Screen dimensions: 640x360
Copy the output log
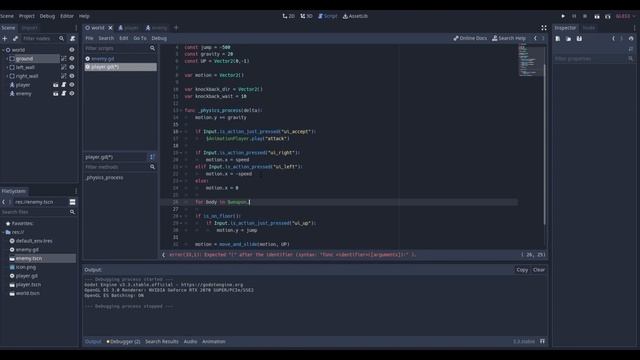[x=522, y=270]
